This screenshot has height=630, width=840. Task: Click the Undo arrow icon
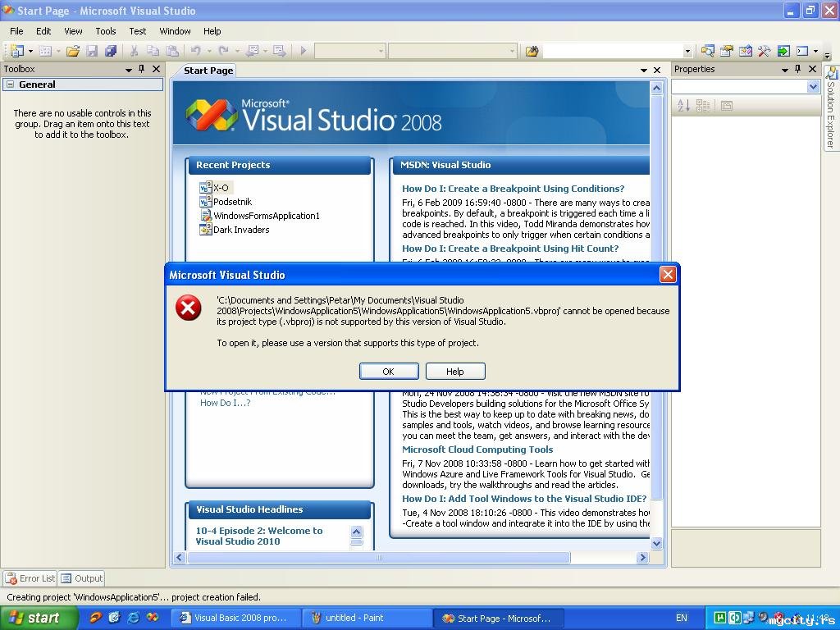coord(195,51)
